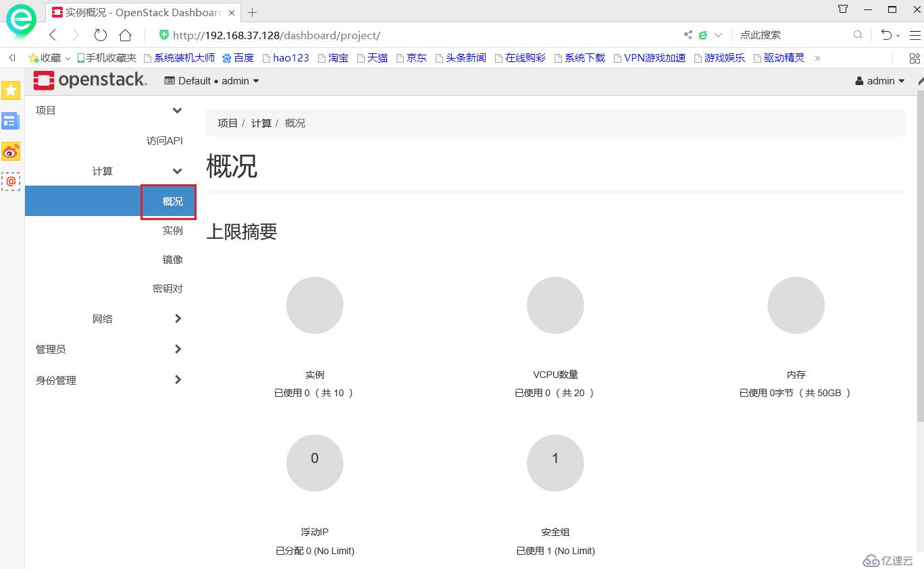Viewport: 924px width, 569px height.
Task: Open the browser hamburger menu
Action: (915, 35)
